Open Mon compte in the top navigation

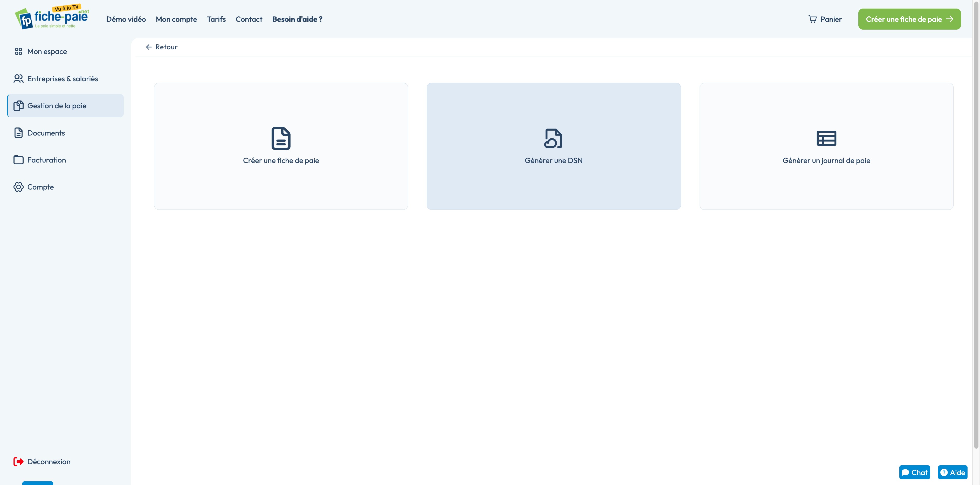pos(176,19)
